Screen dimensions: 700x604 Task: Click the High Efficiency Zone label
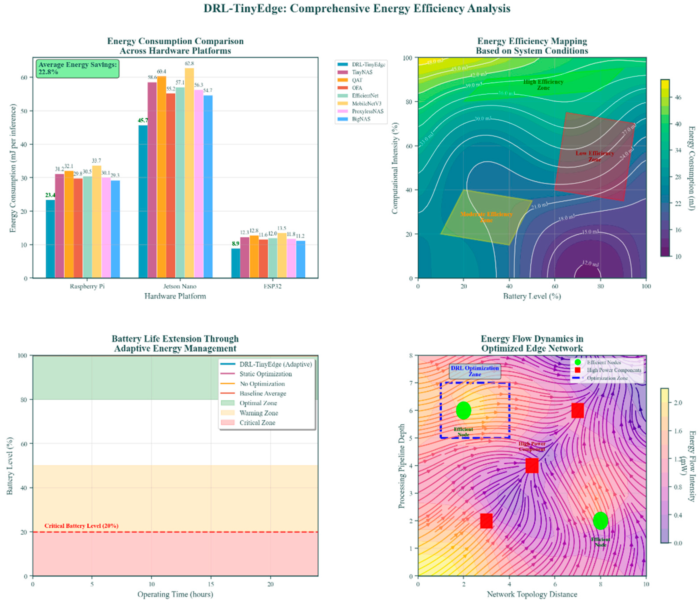543,85
